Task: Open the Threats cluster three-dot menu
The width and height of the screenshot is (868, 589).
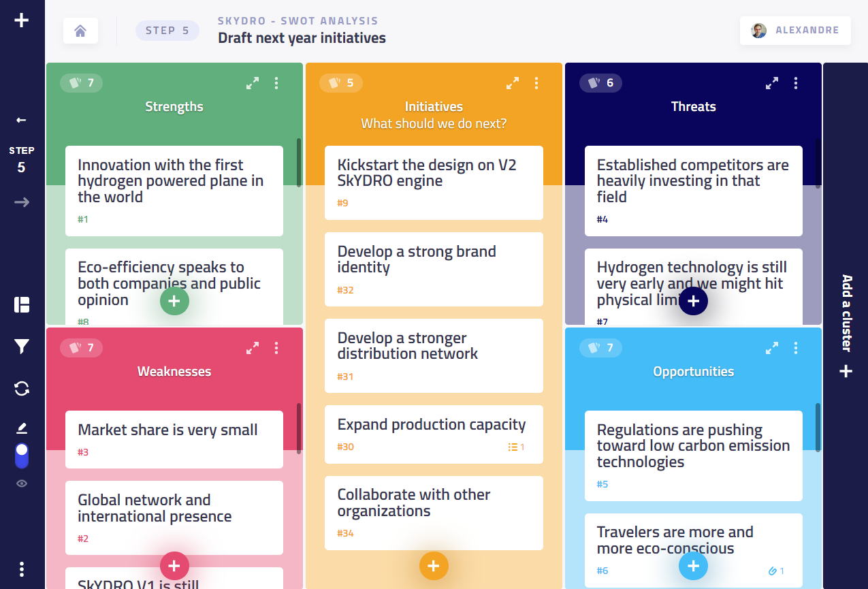Action: (796, 83)
